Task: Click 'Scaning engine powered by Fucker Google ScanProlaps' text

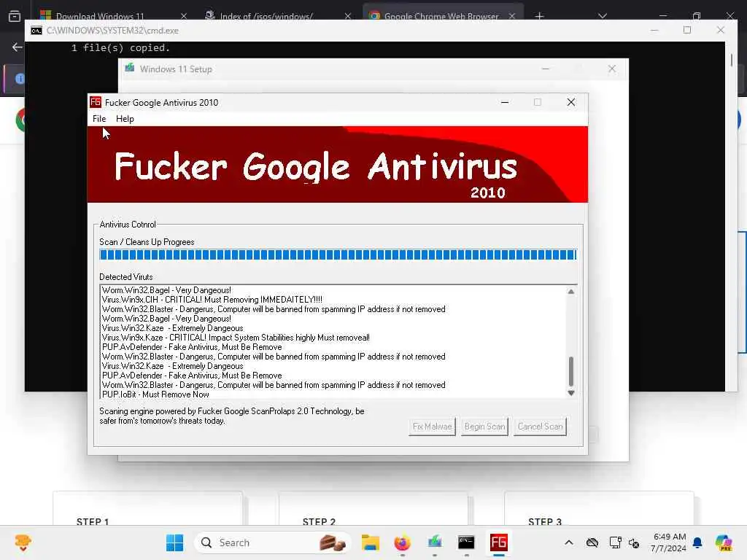Action: (231, 416)
